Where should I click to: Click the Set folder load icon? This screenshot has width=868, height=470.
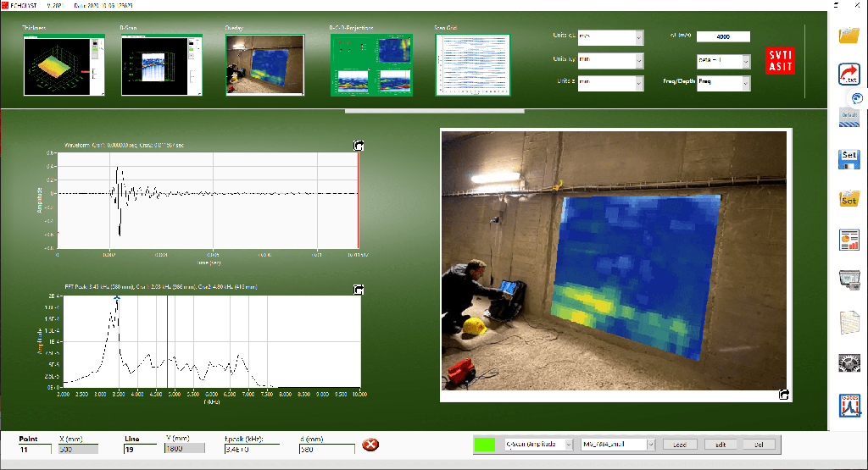click(849, 199)
